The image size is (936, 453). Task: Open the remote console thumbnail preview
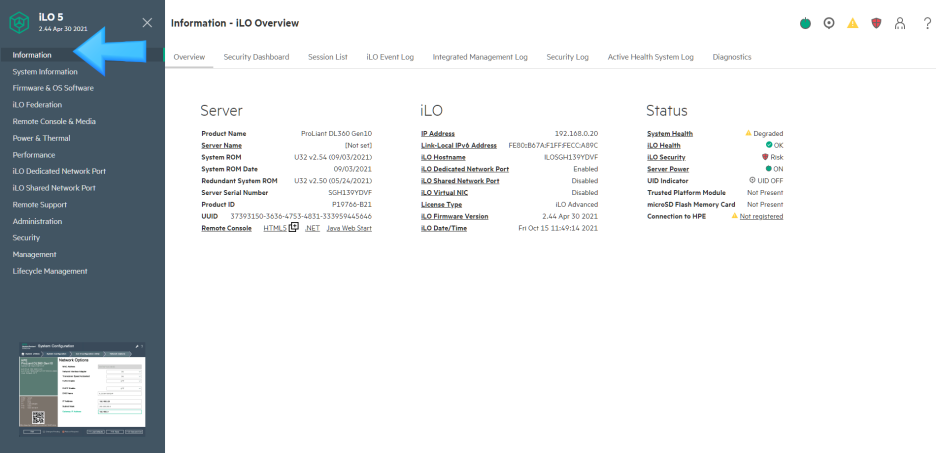point(82,389)
